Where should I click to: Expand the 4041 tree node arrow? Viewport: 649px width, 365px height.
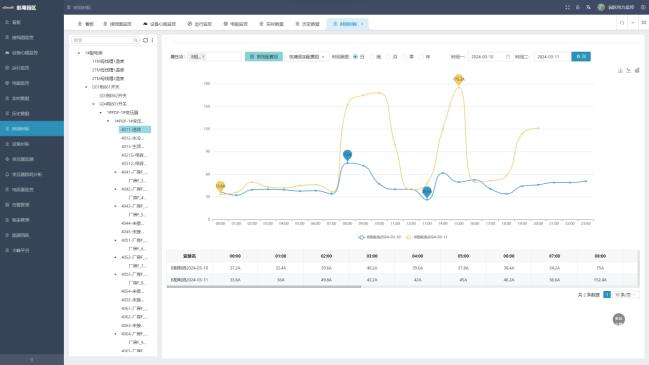click(115, 172)
